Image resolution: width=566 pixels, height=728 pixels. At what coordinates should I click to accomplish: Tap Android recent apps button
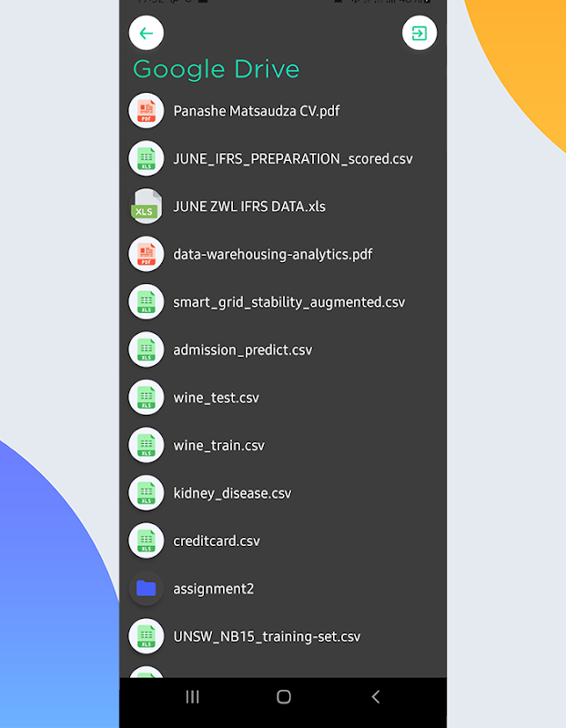pyautogui.click(x=193, y=696)
